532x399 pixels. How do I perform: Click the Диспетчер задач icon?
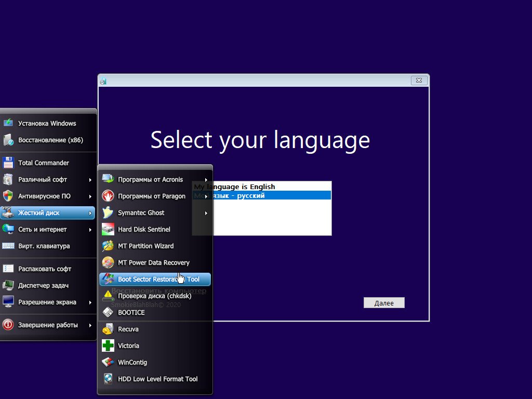coord(8,285)
